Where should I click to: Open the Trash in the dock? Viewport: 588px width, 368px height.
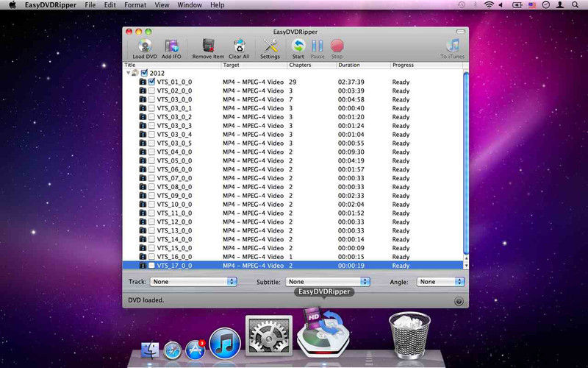coord(409,334)
